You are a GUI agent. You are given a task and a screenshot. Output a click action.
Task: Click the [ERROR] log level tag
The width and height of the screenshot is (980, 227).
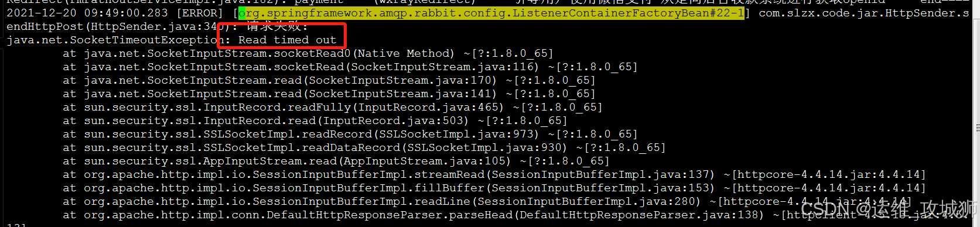pyautogui.click(x=200, y=13)
